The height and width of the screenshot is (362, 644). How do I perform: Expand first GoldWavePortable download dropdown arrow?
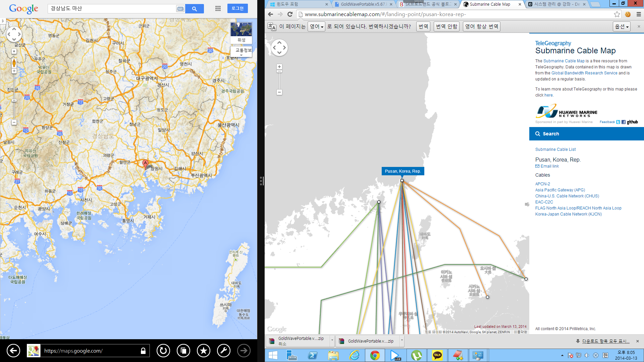click(332, 340)
